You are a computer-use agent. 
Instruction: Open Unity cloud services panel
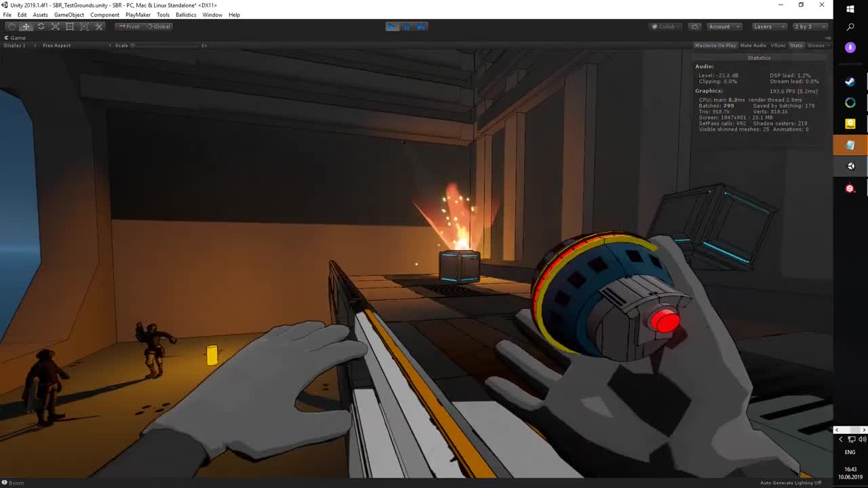(694, 26)
